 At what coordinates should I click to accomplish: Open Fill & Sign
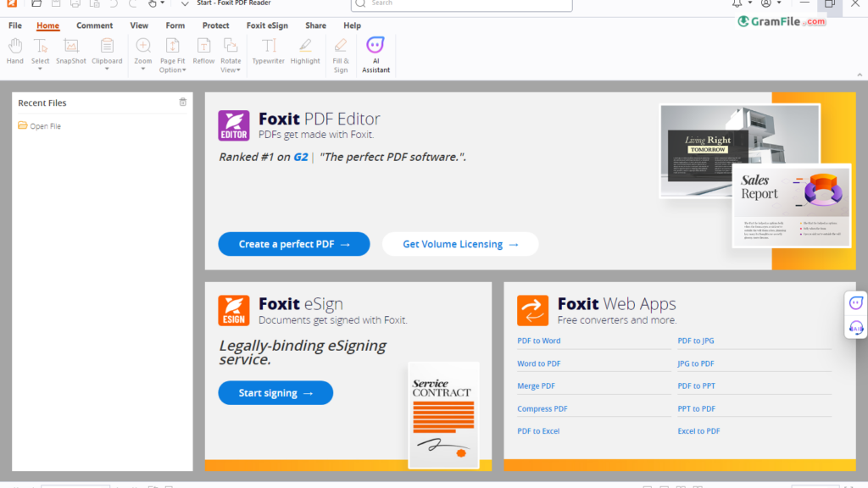pyautogui.click(x=341, y=55)
